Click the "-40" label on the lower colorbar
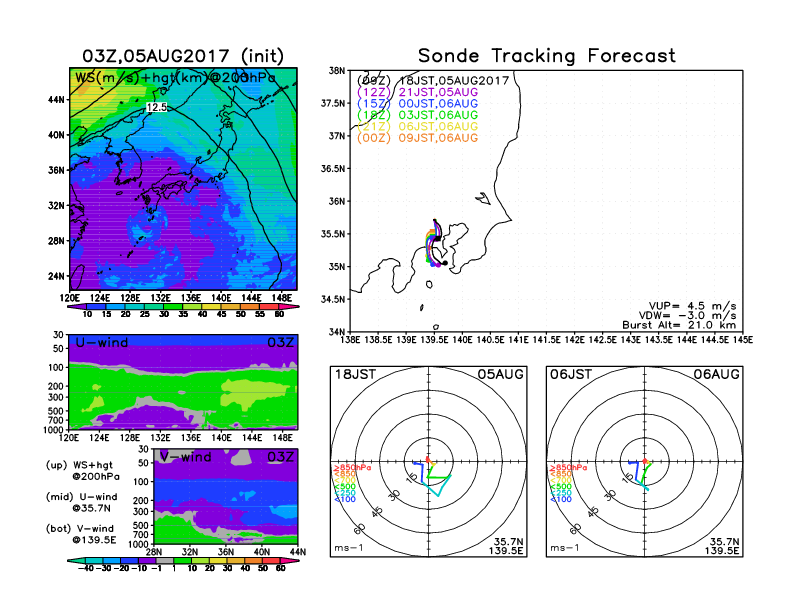Screen dimensions: 792x612 pyautogui.click(x=87, y=568)
